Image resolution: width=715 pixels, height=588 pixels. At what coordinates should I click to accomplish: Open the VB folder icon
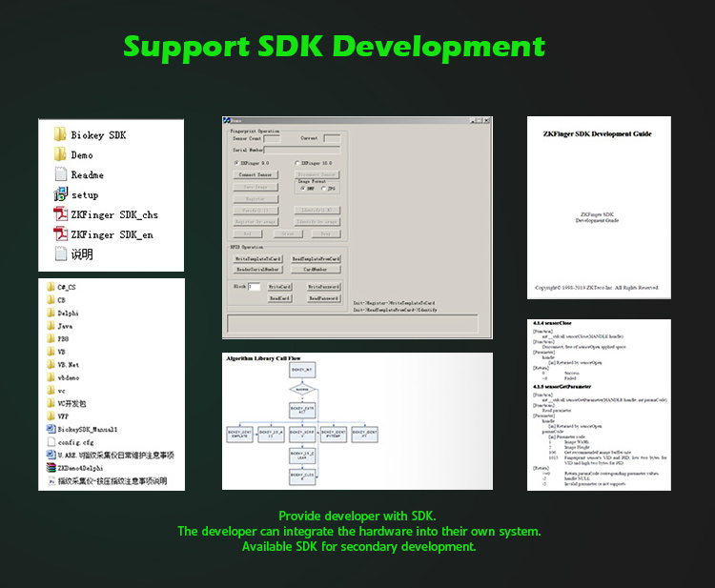(51, 351)
